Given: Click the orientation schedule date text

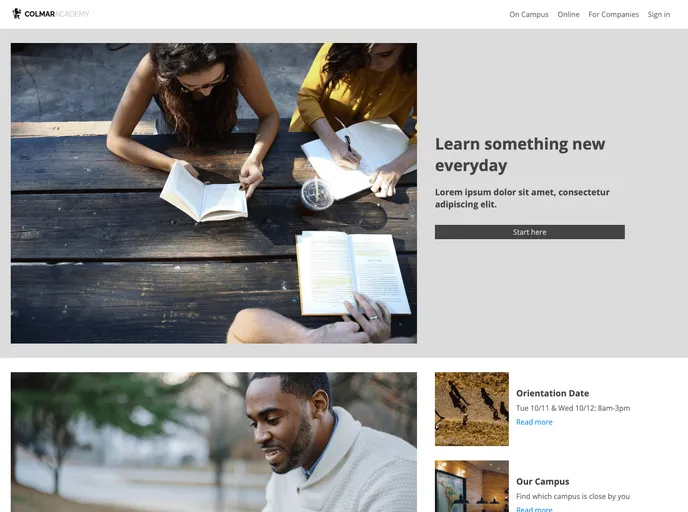Looking at the screenshot, I should [x=573, y=408].
